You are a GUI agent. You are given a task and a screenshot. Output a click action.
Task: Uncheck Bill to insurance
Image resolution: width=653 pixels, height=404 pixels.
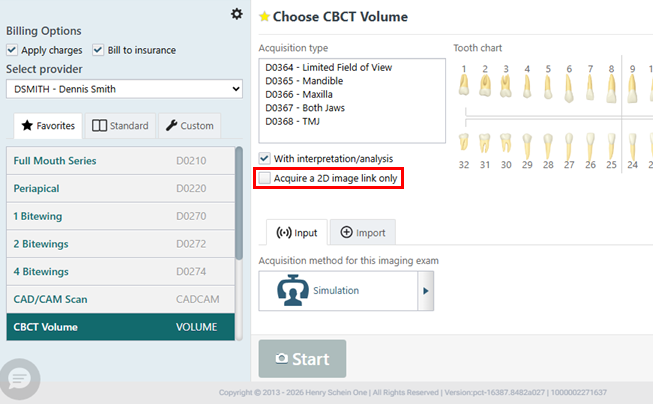coord(98,50)
